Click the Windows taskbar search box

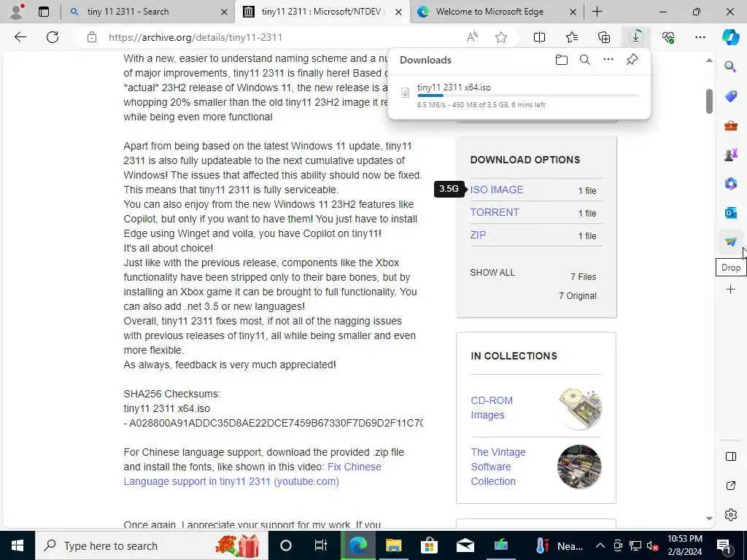[x=152, y=545]
